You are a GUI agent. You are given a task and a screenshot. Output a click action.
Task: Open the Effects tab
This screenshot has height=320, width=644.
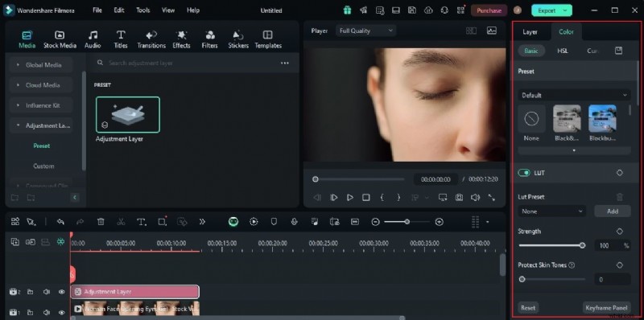(x=181, y=39)
